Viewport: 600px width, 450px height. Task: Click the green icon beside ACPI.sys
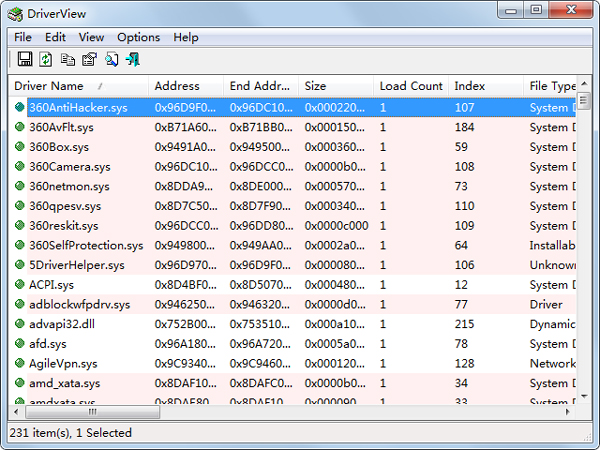pos(20,284)
